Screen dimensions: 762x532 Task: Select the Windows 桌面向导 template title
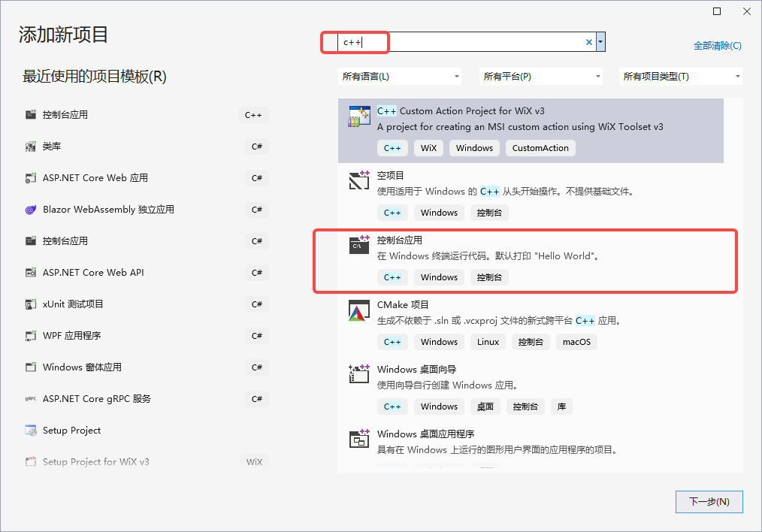click(x=416, y=369)
